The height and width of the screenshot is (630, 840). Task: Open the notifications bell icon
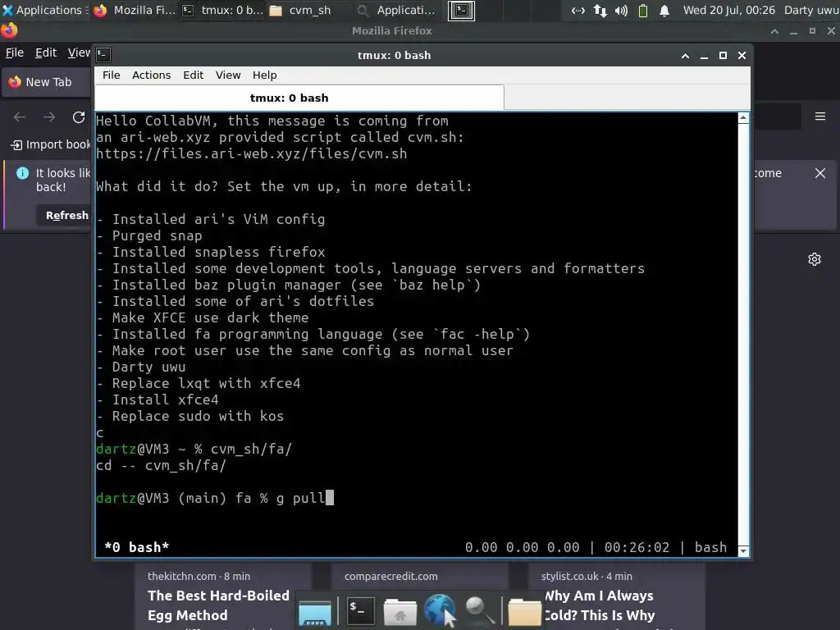[664, 10]
